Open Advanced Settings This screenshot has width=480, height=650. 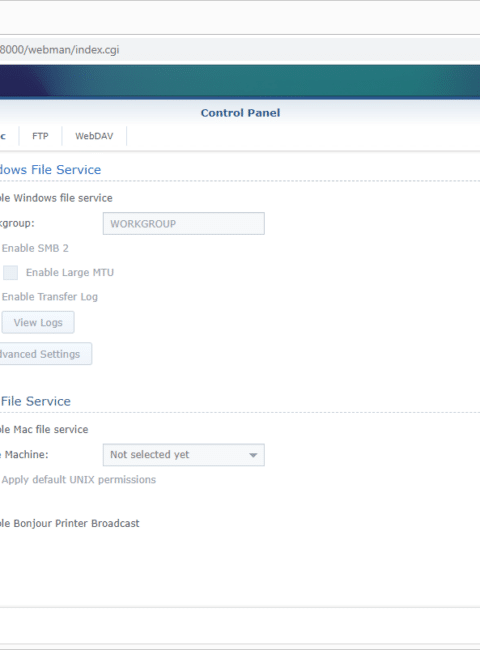pyautogui.click(x=45, y=354)
